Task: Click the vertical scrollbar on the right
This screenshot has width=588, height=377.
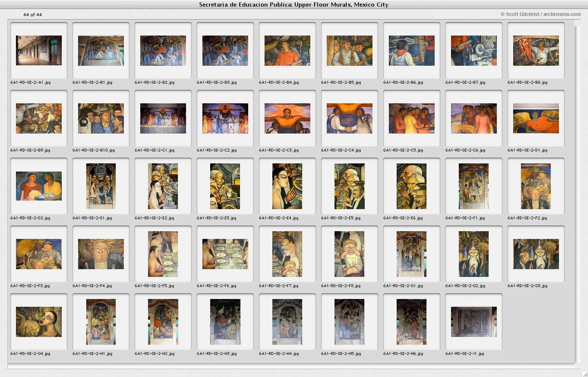Action: [x=577, y=194]
